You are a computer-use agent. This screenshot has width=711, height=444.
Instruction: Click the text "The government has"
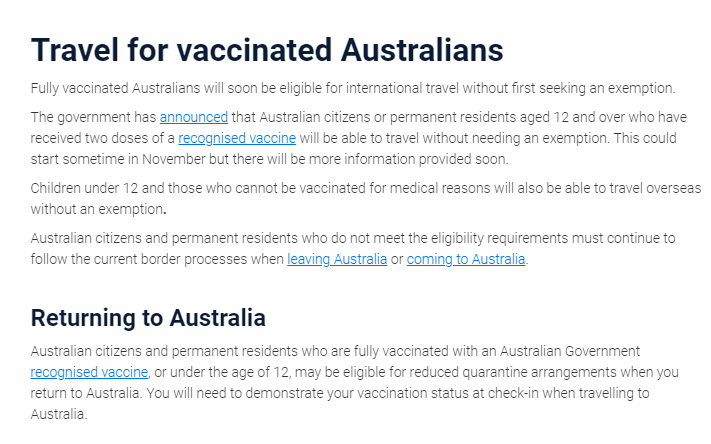coord(93,117)
